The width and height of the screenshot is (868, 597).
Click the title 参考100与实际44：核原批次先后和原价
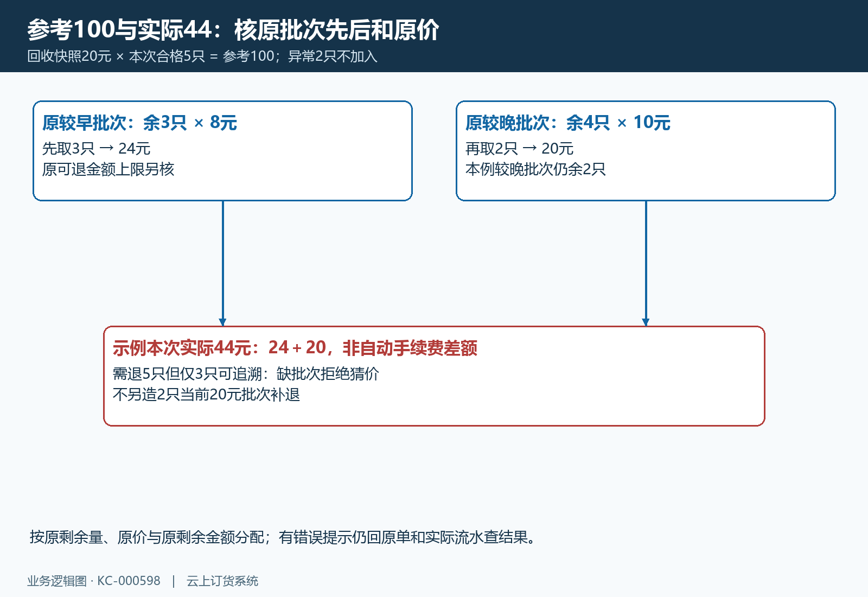233,30
